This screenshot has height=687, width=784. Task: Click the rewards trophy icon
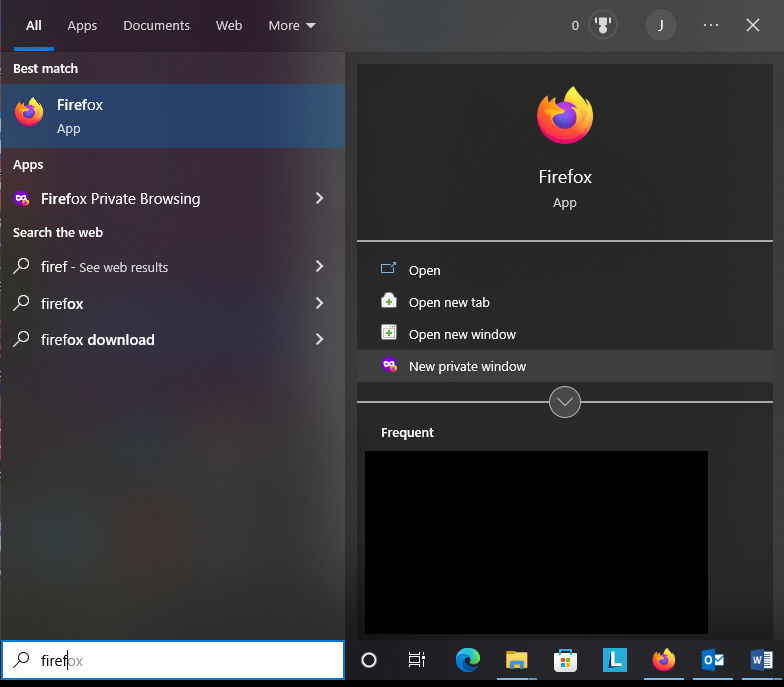coord(603,25)
